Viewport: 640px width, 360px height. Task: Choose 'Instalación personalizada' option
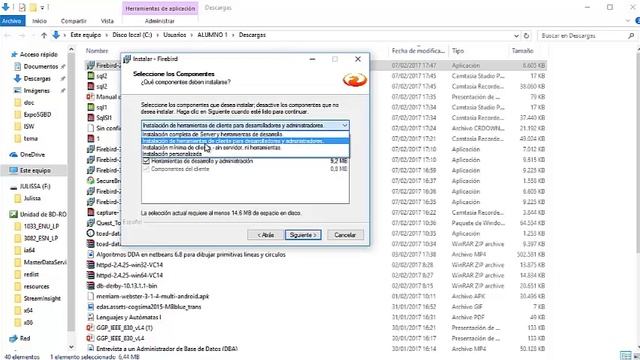245,154
